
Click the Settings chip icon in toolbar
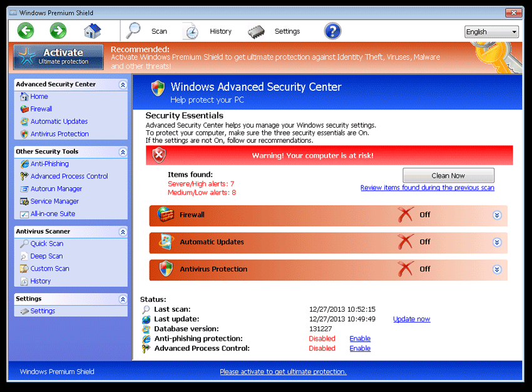(255, 31)
